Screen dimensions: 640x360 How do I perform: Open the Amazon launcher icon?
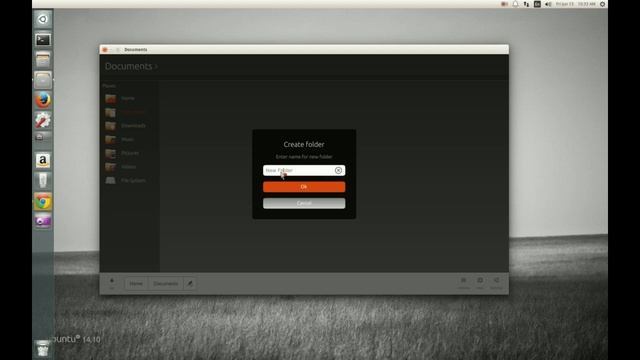[x=43, y=161]
